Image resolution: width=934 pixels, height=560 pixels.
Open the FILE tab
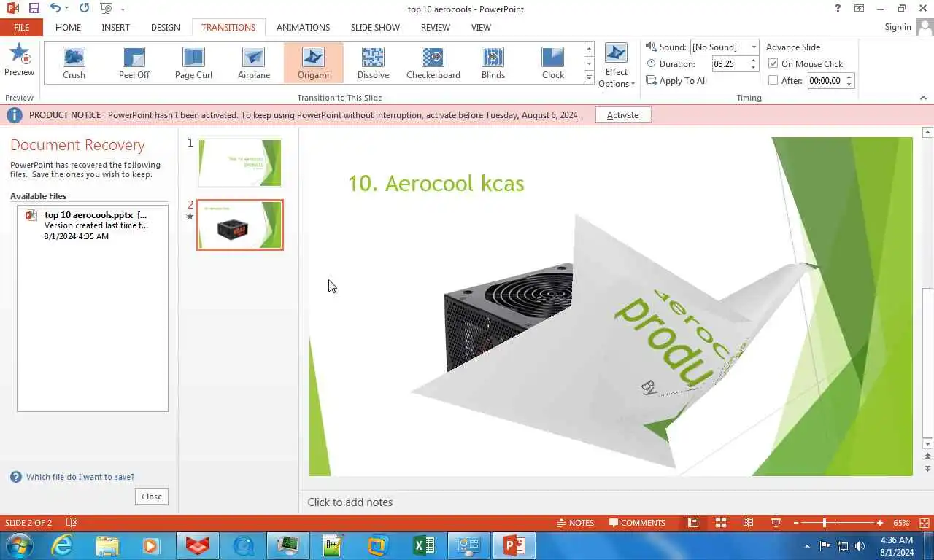(x=21, y=27)
